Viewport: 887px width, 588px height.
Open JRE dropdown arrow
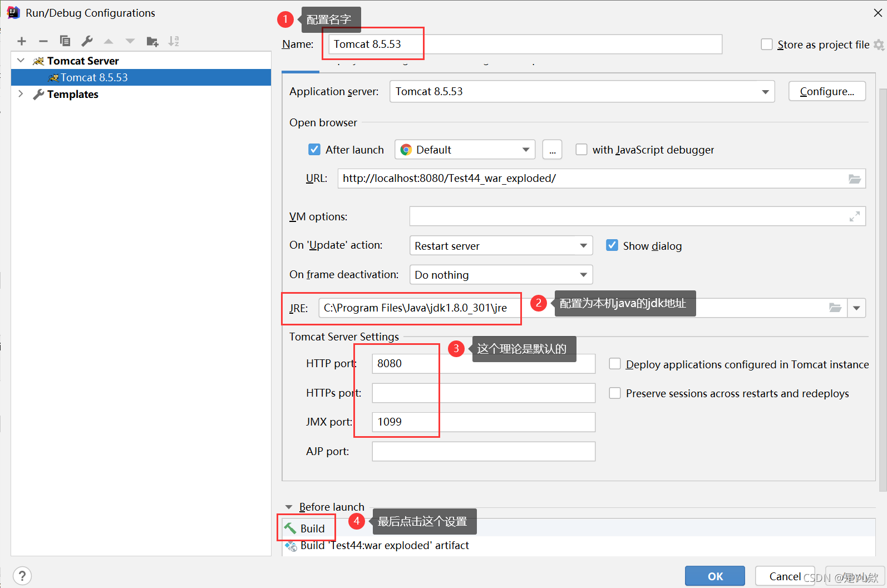[856, 308]
